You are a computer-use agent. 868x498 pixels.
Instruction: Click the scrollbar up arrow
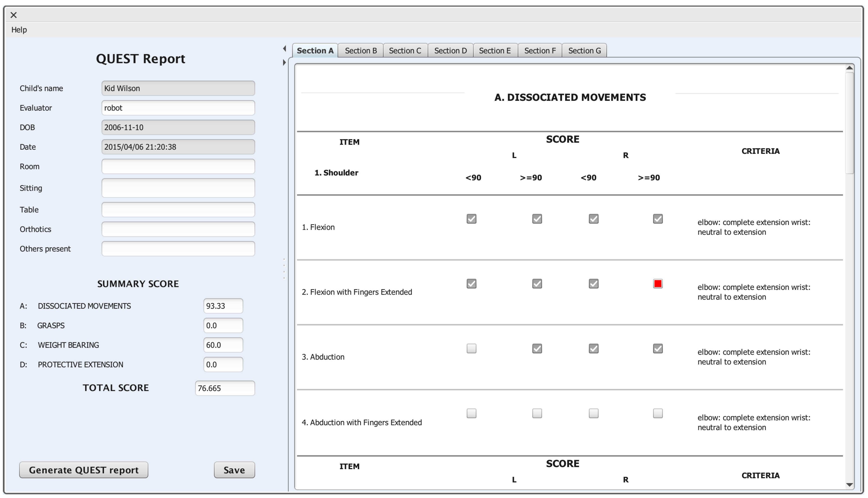coord(849,68)
